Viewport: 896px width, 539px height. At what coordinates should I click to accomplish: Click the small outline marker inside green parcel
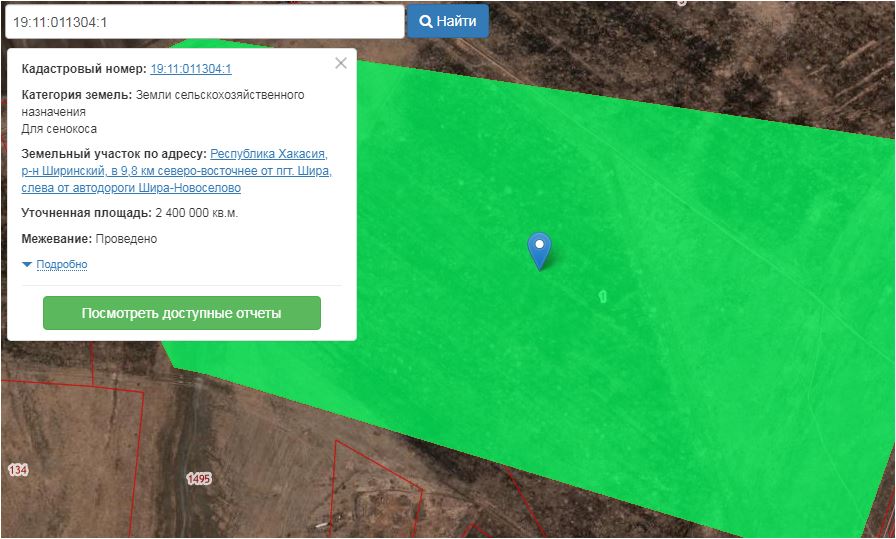pos(602,296)
